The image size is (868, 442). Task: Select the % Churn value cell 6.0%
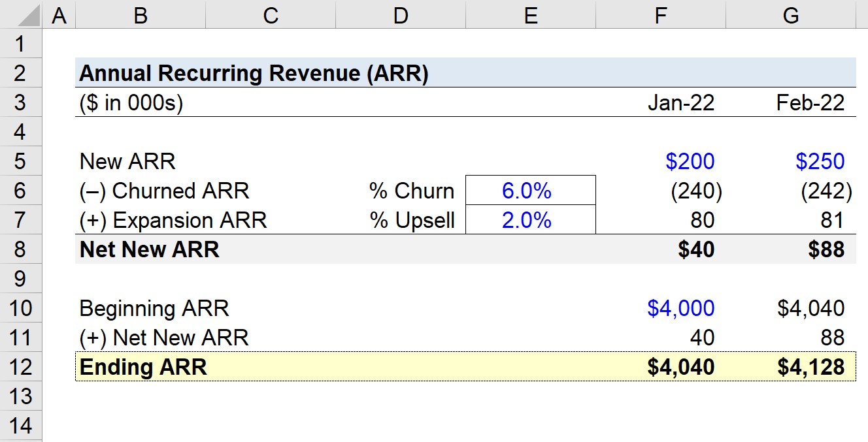tap(531, 190)
